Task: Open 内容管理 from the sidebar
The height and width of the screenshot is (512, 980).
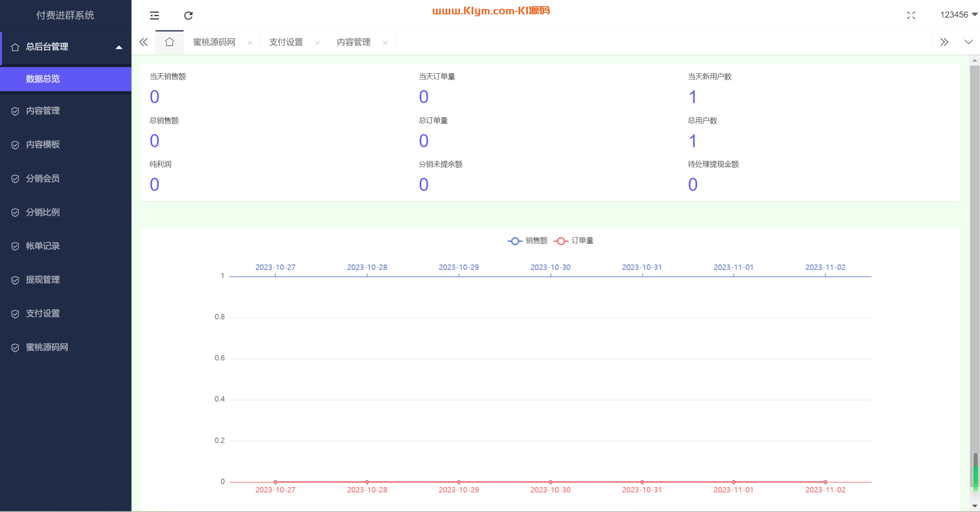Action: [x=66, y=111]
